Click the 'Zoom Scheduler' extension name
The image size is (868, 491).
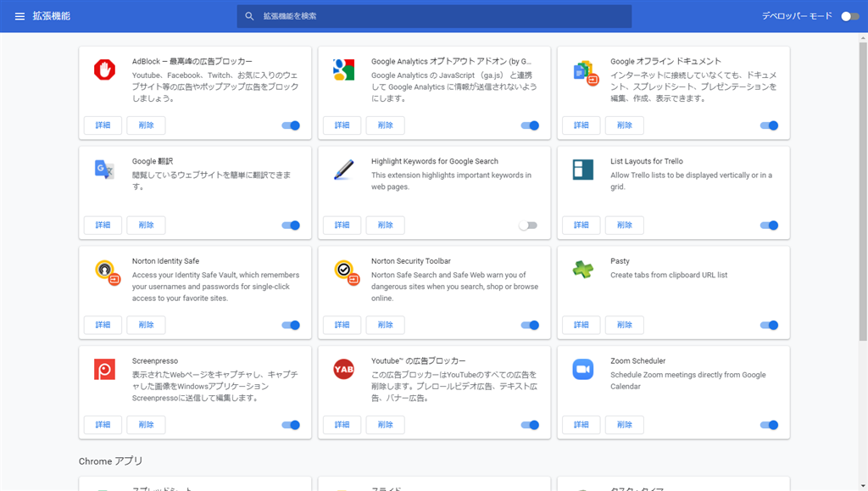637,361
